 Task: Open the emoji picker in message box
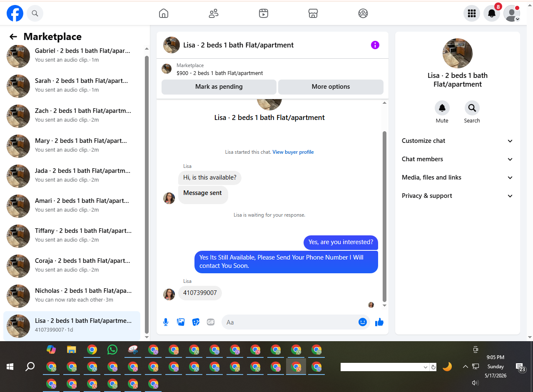coord(363,322)
